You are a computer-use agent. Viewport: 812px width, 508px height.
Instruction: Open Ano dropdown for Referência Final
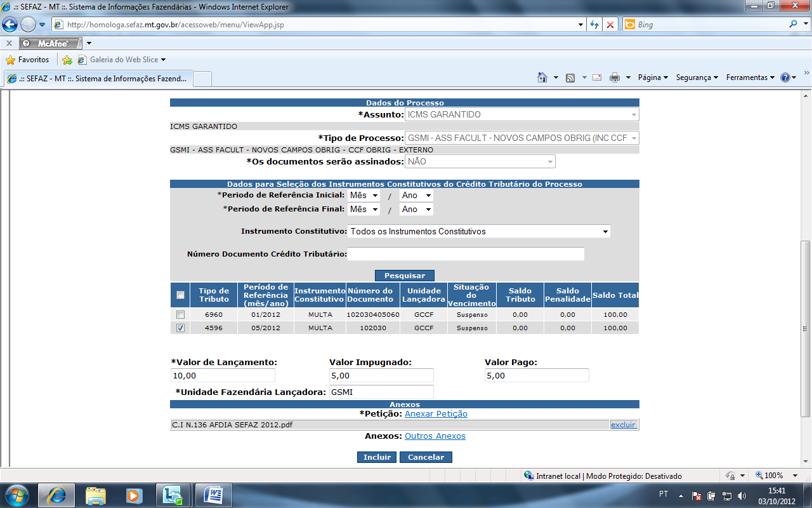click(416, 209)
